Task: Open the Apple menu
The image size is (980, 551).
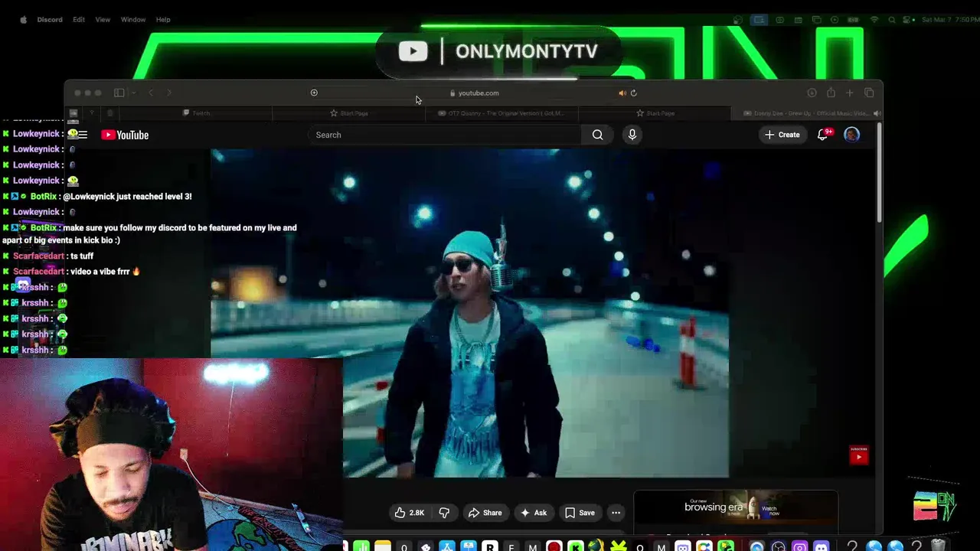Action: [23, 20]
